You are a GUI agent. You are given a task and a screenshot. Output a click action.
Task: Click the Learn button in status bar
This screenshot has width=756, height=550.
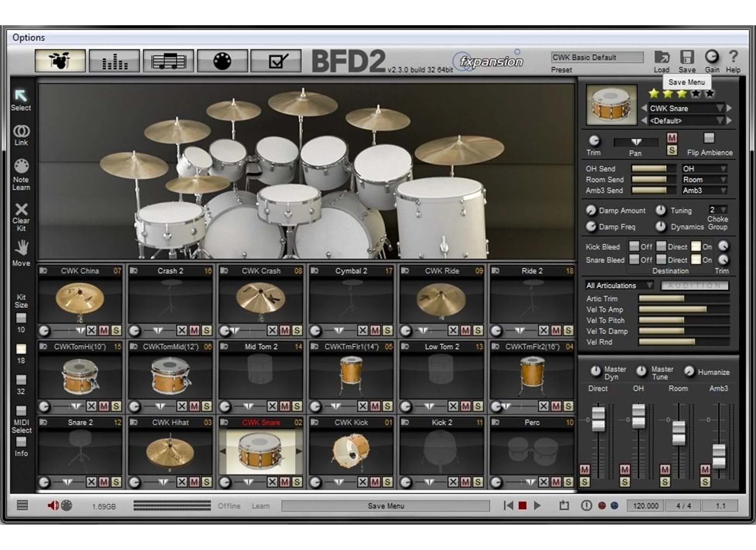[261, 506]
